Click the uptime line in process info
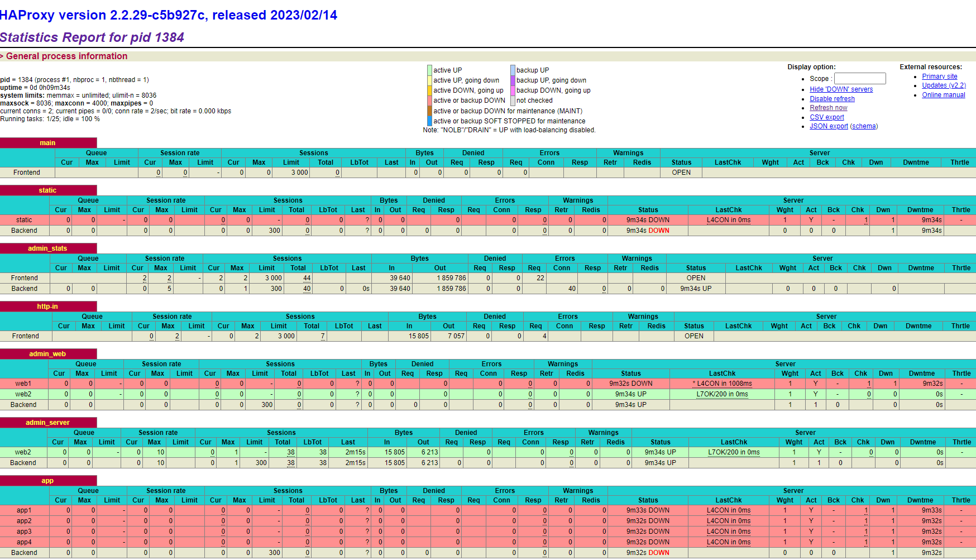The height and width of the screenshot is (560, 976). pyautogui.click(x=35, y=88)
